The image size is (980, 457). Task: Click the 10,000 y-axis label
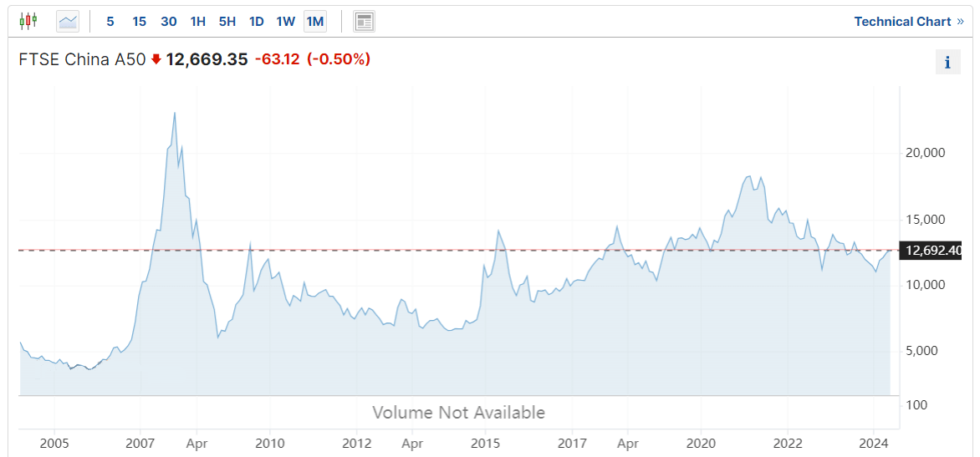click(925, 286)
